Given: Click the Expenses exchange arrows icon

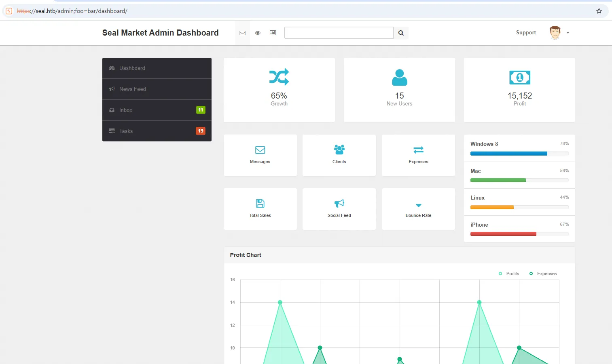Looking at the screenshot, I should pyautogui.click(x=419, y=150).
